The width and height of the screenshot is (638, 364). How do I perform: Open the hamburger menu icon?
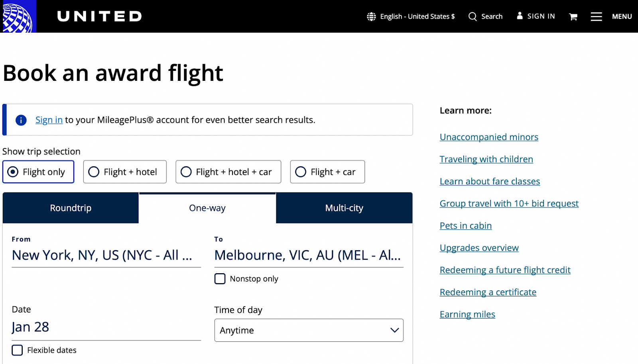tap(596, 16)
